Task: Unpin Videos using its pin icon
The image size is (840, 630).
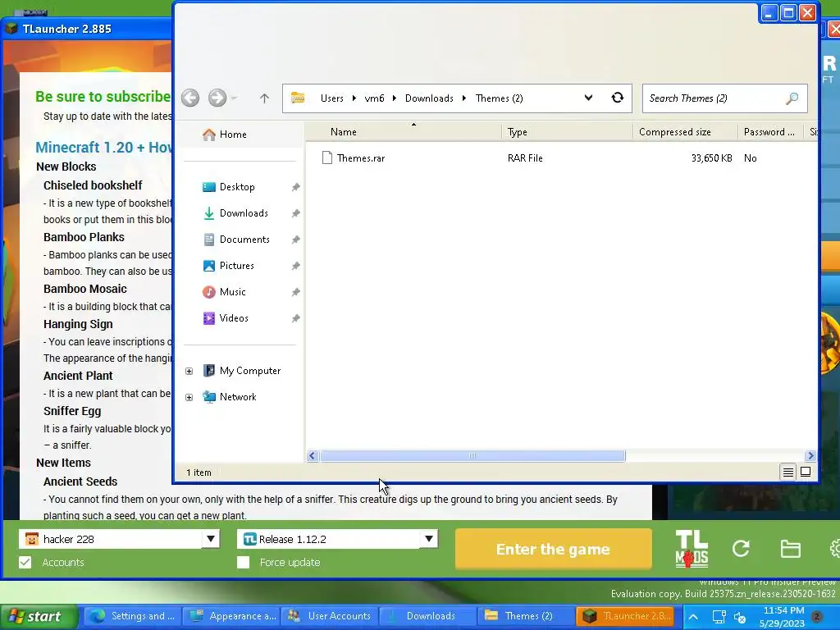Action: click(x=295, y=318)
